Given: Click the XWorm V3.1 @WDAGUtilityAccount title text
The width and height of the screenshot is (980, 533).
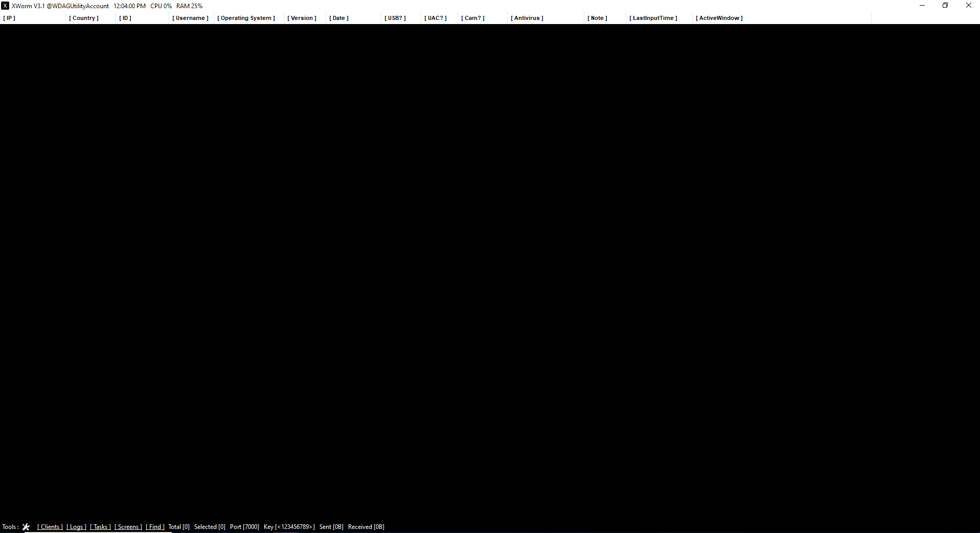Looking at the screenshot, I should [60, 6].
